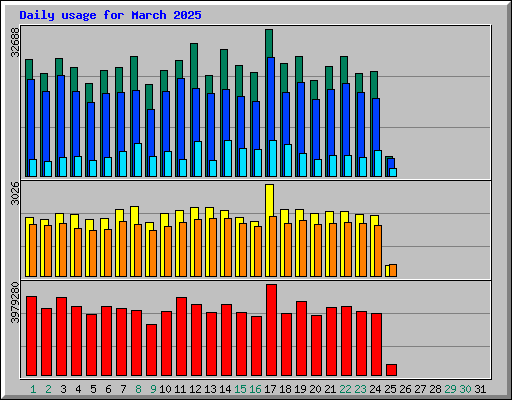This screenshot has height=400, width=512.
Task: Click the 32688 axis label
Action: 15,42
